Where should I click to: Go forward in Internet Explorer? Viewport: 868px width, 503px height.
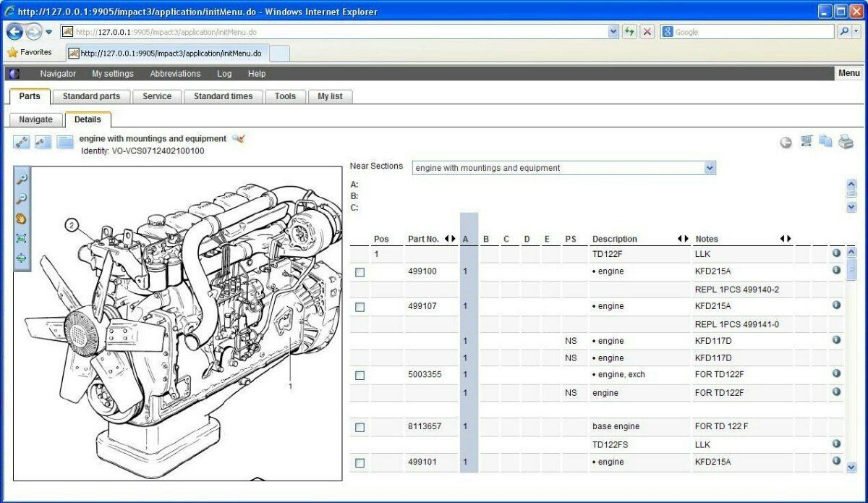(x=33, y=32)
